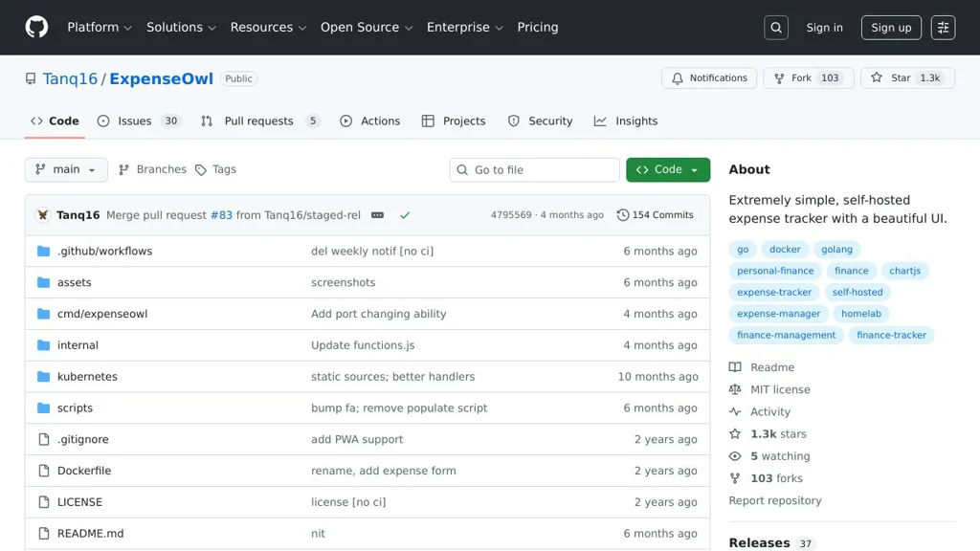Image resolution: width=980 pixels, height=551 pixels.
Task: Click the Notifications button
Action: click(709, 78)
